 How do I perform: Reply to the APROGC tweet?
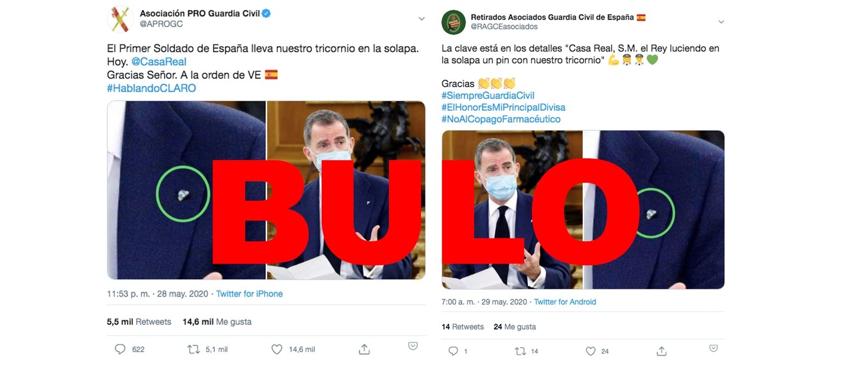120,349
